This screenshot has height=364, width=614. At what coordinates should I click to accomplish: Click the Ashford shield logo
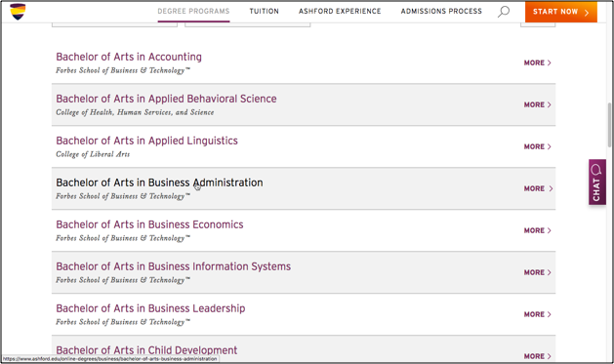18,12
